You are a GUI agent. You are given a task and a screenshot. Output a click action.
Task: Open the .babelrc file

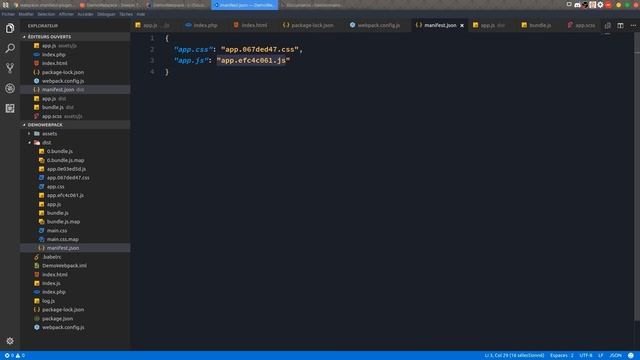[x=52, y=257]
